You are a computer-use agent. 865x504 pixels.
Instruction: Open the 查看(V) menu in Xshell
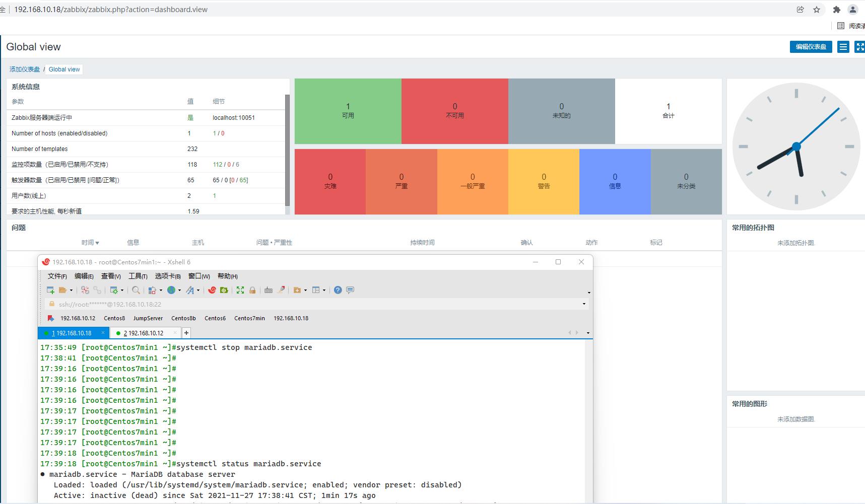tap(111, 276)
